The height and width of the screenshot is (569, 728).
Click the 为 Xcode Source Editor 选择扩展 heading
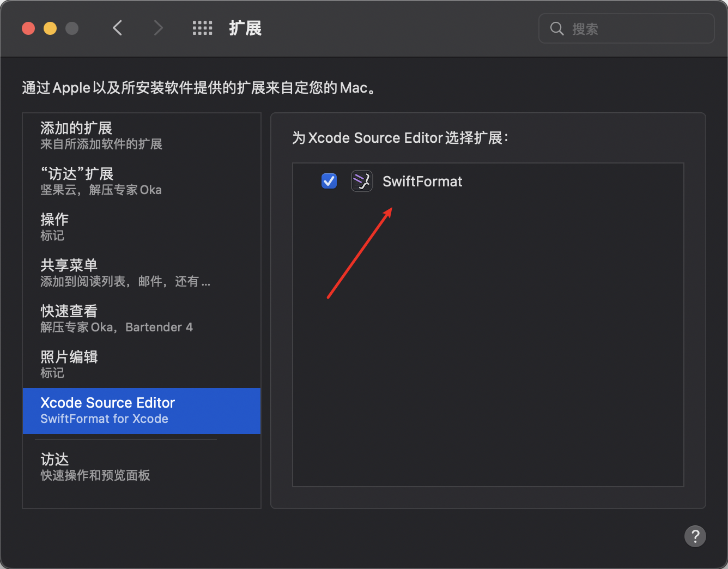pyautogui.click(x=401, y=138)
